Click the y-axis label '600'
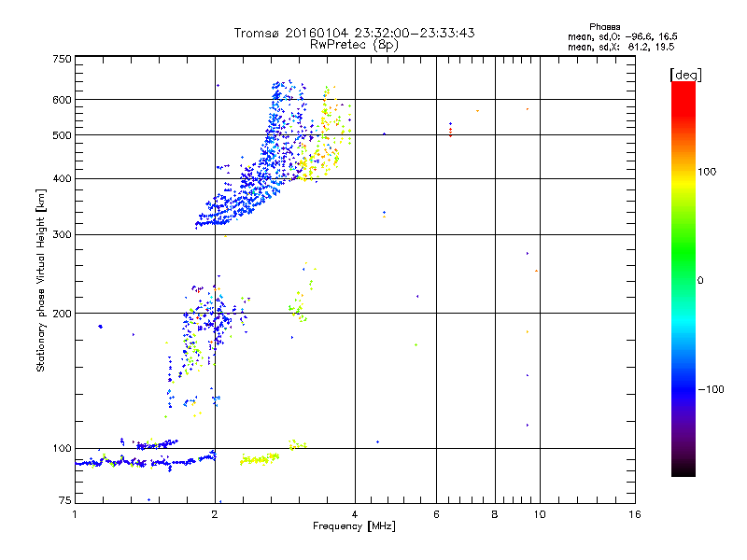This screenshot has width=747, height=560. tap(62, 100)
